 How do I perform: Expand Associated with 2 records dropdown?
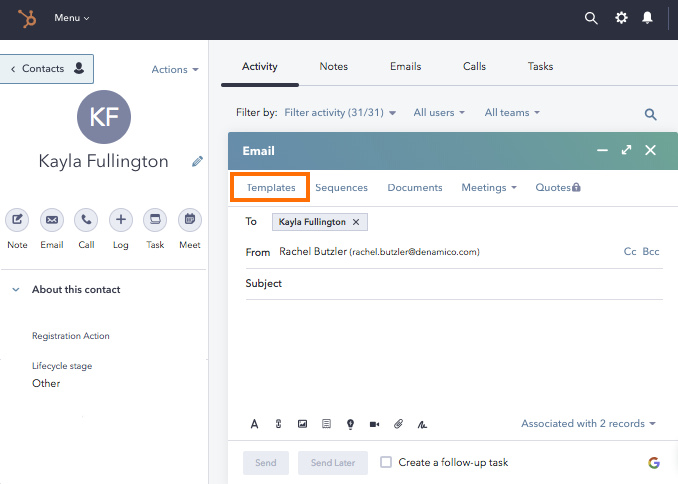tap(588, 423)
